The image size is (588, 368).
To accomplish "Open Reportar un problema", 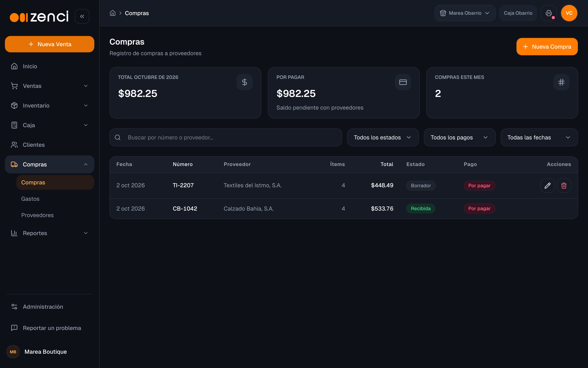I will tap(50, 328).
